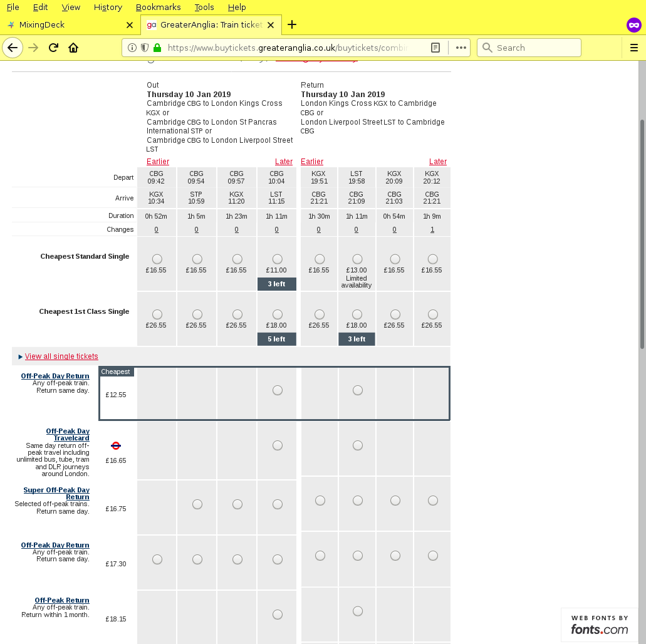The width and height of the screenshot is (646, 644).
Task: Show earlier outbound trains
Action: point(158,162)
